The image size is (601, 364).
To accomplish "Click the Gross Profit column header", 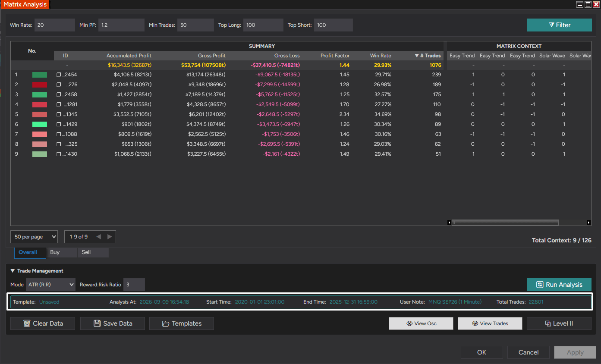I will click(x=212, y=56).
